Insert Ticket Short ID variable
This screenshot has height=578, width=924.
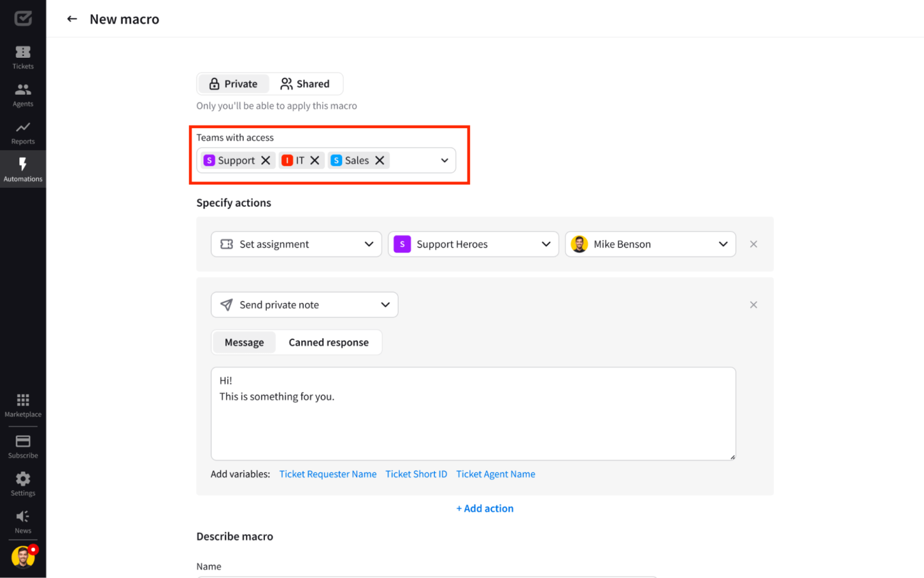coord(416,474)
